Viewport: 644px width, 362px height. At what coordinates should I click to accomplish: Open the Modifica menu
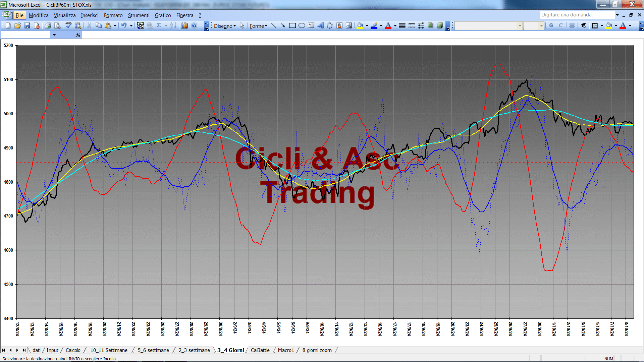tap(39, 15)
